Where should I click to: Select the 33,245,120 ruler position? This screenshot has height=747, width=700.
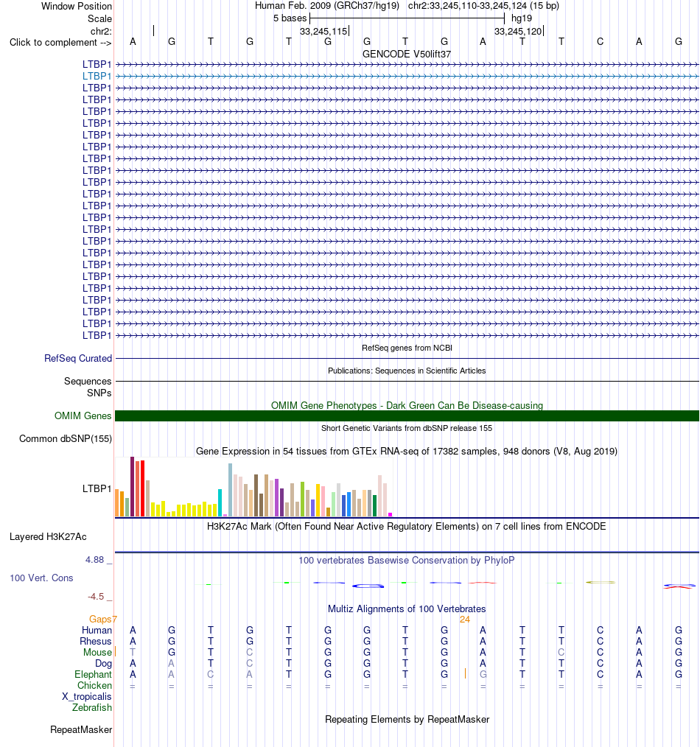518,32
